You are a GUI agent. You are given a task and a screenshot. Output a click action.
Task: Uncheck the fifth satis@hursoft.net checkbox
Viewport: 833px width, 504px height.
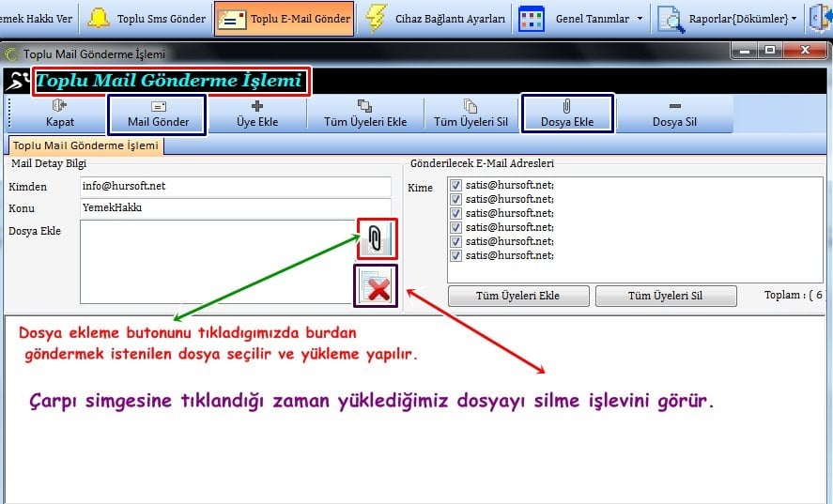[x=455, y=241]
